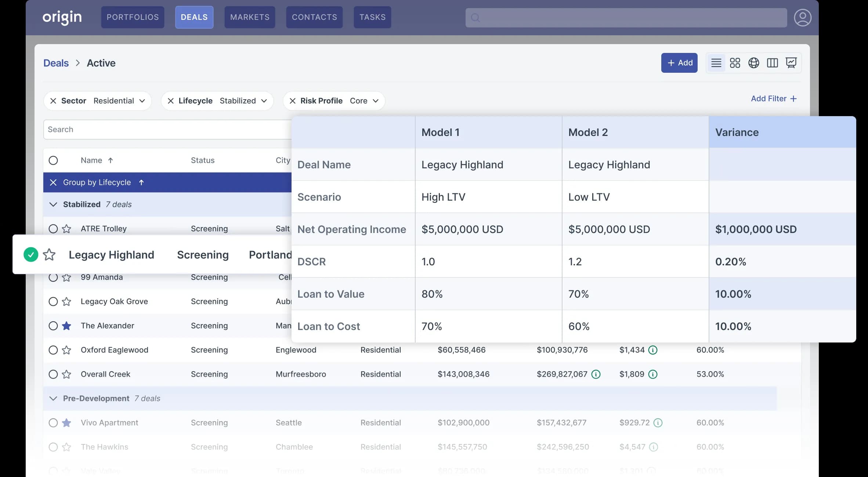Click the deals Search input field
Viewport: 868px width, 477px height.
click(167, 129)
